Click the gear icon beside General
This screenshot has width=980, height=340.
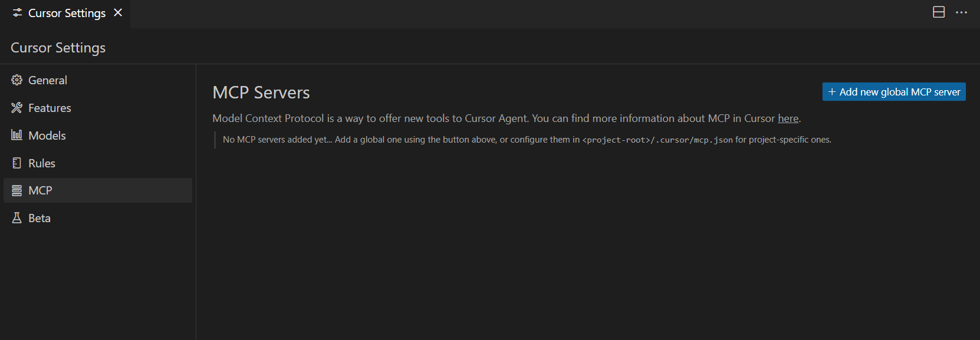tap(17, 80)
